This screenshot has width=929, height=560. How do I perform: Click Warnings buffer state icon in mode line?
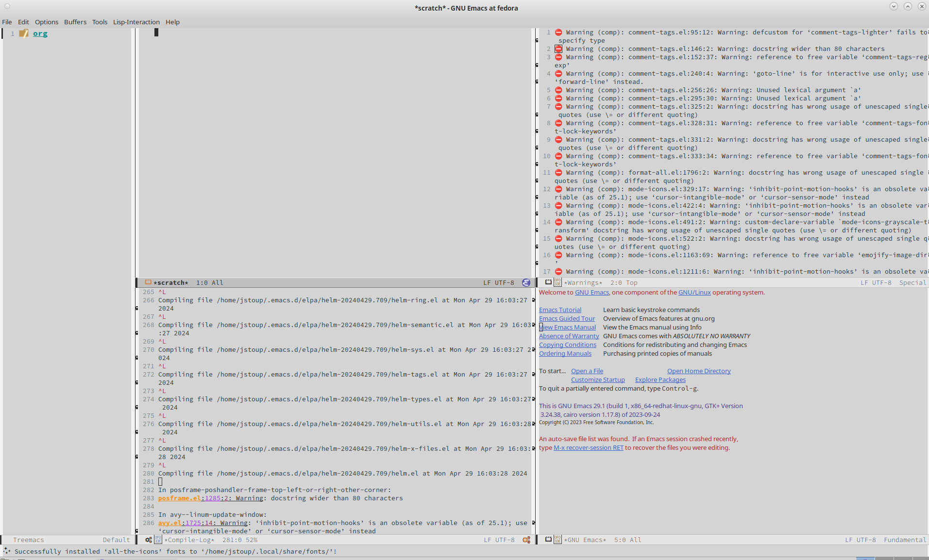click(x=548, y=282)
